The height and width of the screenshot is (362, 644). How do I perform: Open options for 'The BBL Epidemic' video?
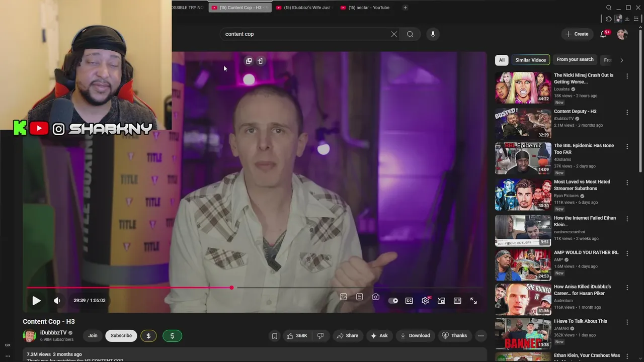(x=627, y=146)
